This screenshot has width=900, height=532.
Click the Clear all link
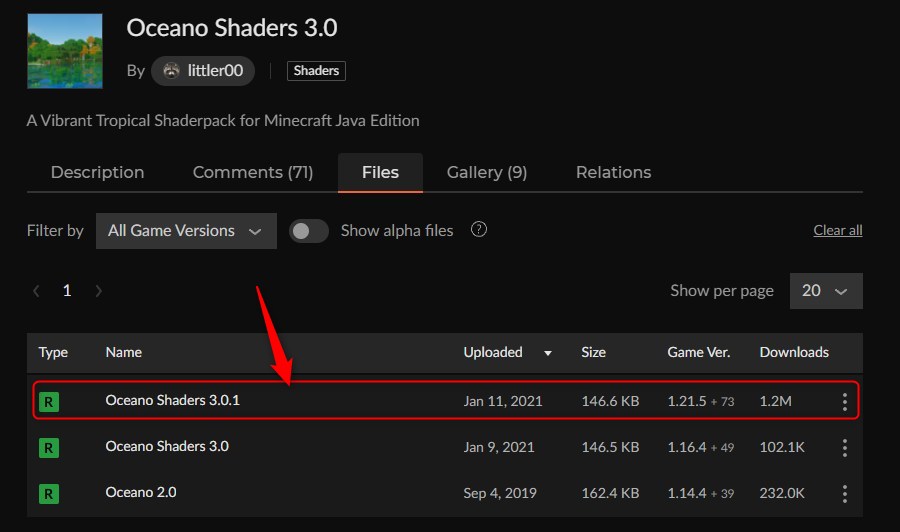click(837, 230)
